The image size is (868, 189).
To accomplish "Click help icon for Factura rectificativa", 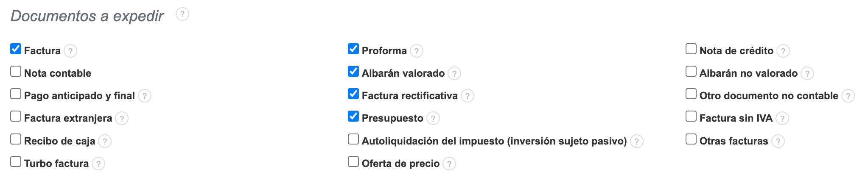I will pyautogui.click(x=468, y=96).
